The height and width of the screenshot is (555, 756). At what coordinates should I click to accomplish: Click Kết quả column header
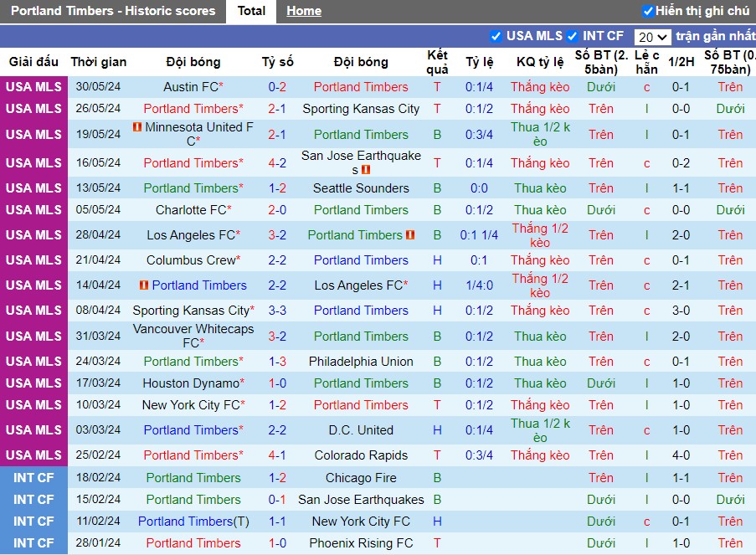437,62
